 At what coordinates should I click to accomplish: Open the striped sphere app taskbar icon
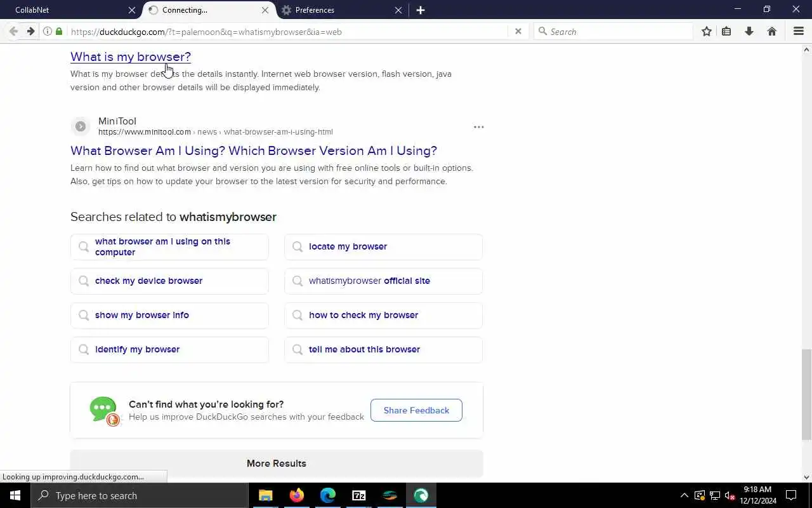pos(390,495)
